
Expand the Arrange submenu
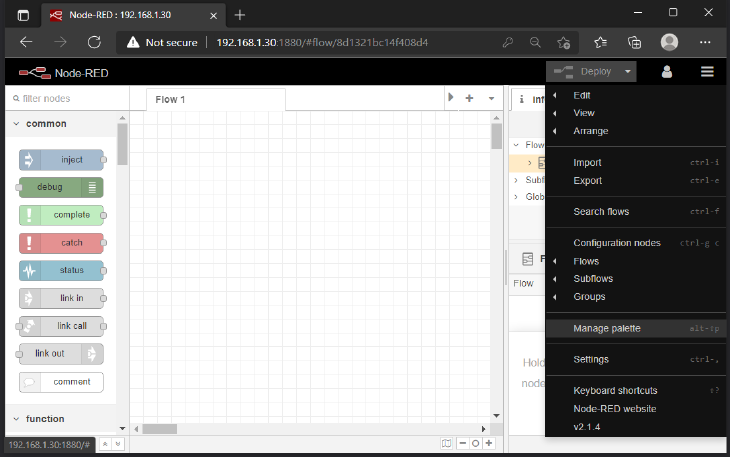[635, 131]
